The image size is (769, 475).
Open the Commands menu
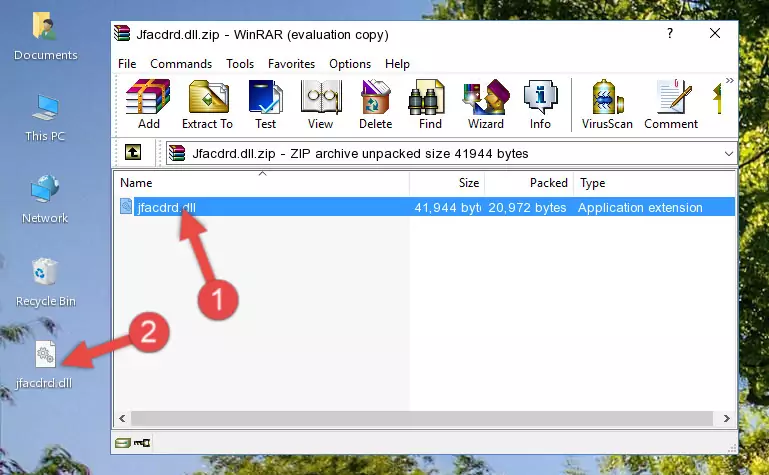click(181, 64)
